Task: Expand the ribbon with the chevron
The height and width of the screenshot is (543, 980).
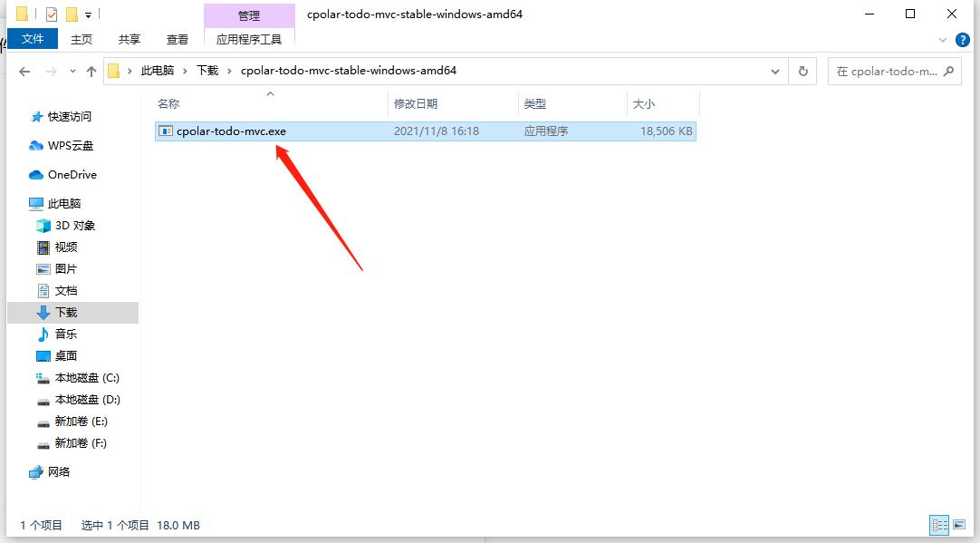Action: click(943, 40)
